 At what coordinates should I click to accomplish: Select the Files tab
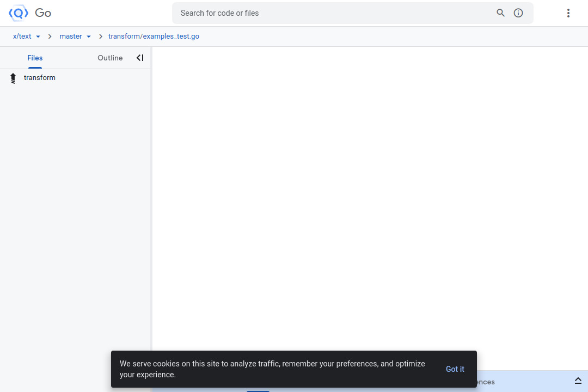[35, 58]
